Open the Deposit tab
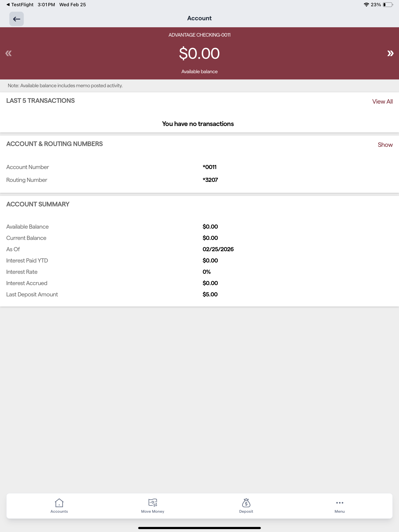The width and height of the screenshot is (399, 532). tap(246, 506)
